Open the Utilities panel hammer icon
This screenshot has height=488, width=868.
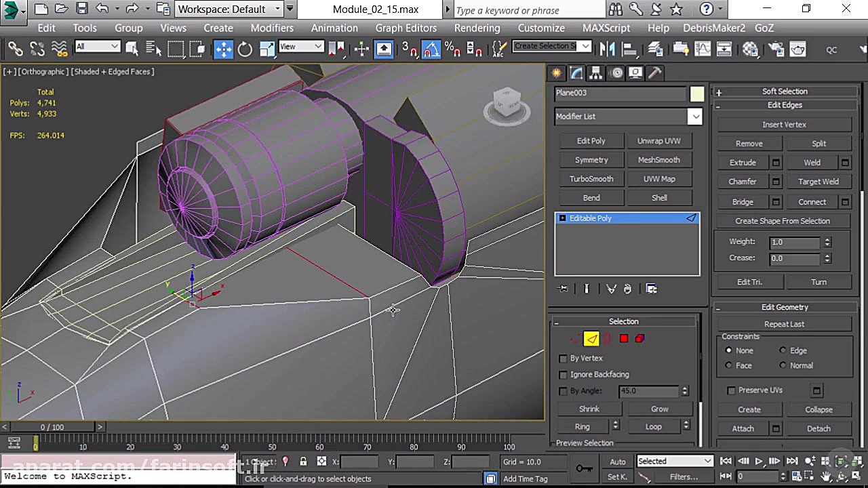coord(655,73)
